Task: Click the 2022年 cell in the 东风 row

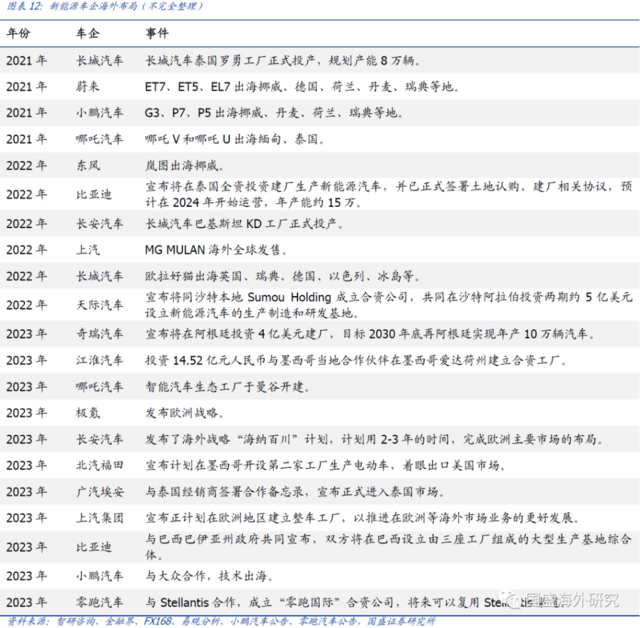Action: [27, 165]
